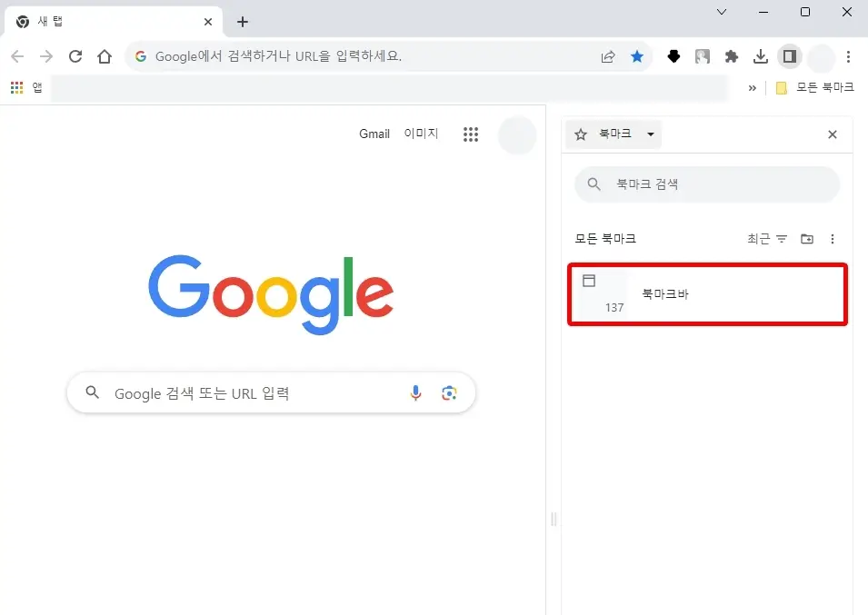
Task: Open the profile avatar in the toolbar
Action: pyautogui.click(x=821, y=57)
